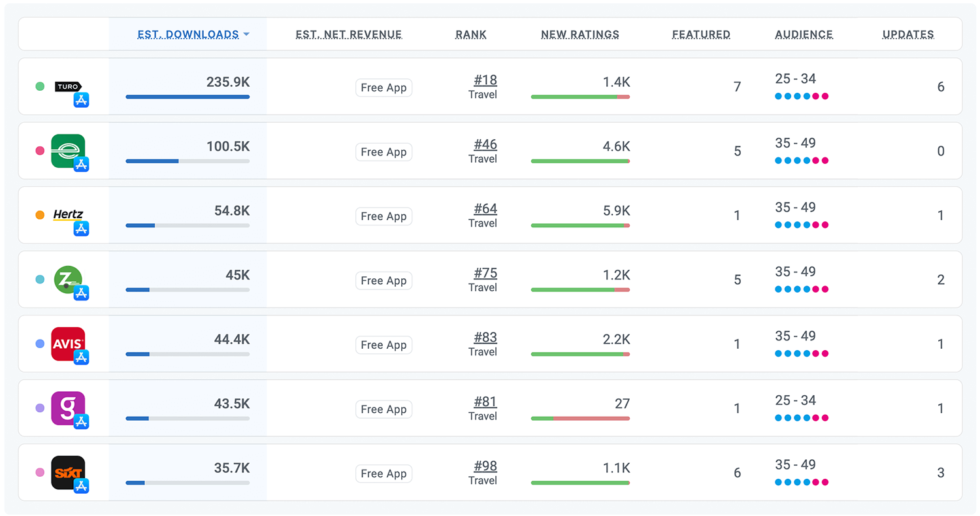Click the 45K downloads progress bar
This screenshot has width=980, height=516.
coord(188,290)
